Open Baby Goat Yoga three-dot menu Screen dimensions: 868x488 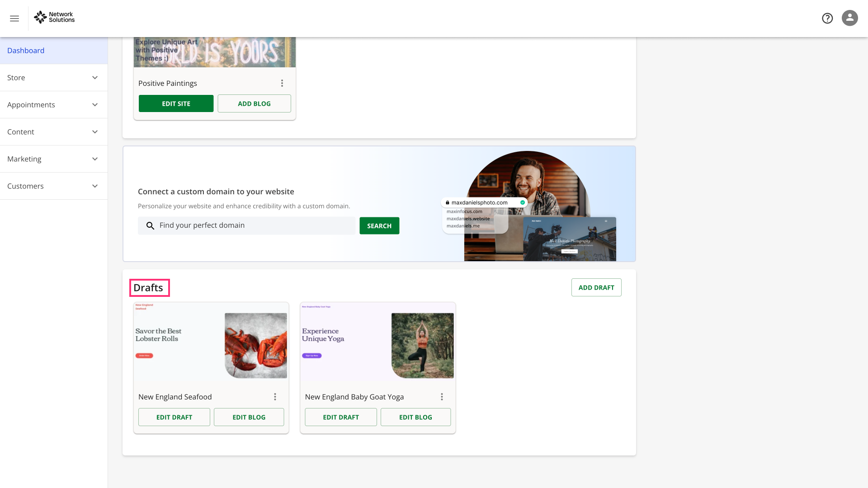pyautogui.click(x=442, y=397)
